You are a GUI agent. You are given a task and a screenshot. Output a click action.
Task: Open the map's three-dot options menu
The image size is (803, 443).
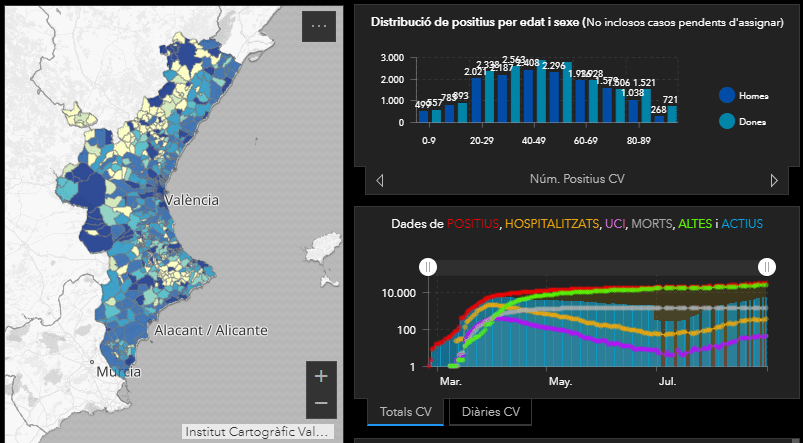(319, 27)
